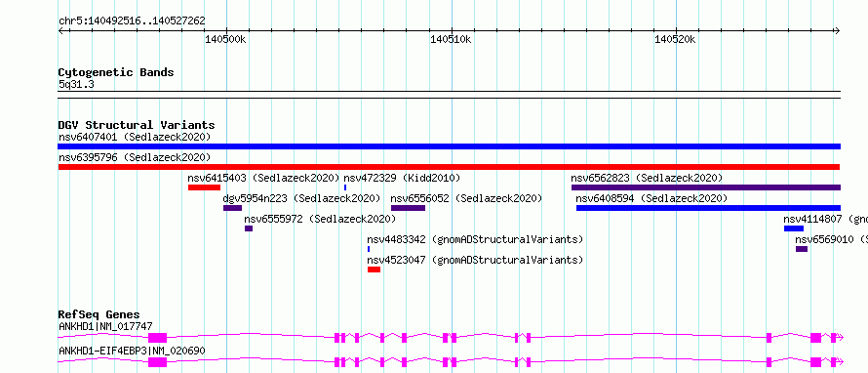Click the red nsv6395796 variant bar
Screen dimensions: 868x373
[449, 167]
